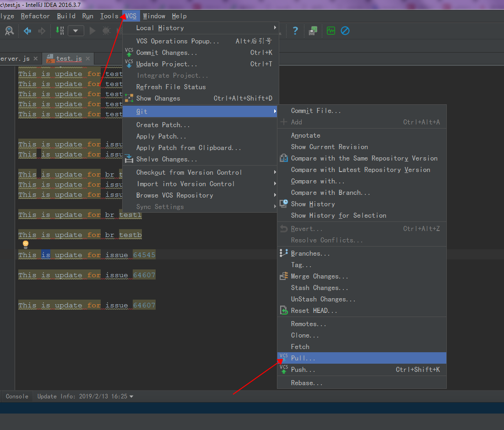The image size is (504, 430).
Task: Open the run configuration dropdown
Action: pyautogui.click(x=76, y=31)
